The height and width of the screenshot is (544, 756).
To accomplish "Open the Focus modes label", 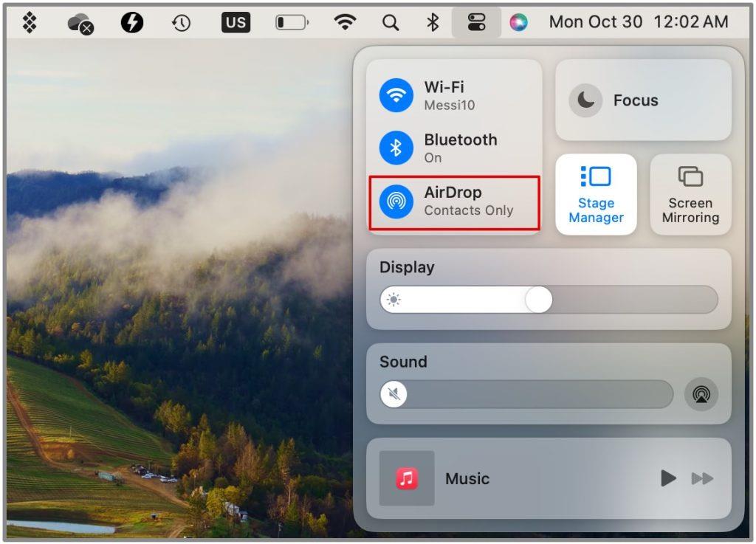I will pos(636,100).
